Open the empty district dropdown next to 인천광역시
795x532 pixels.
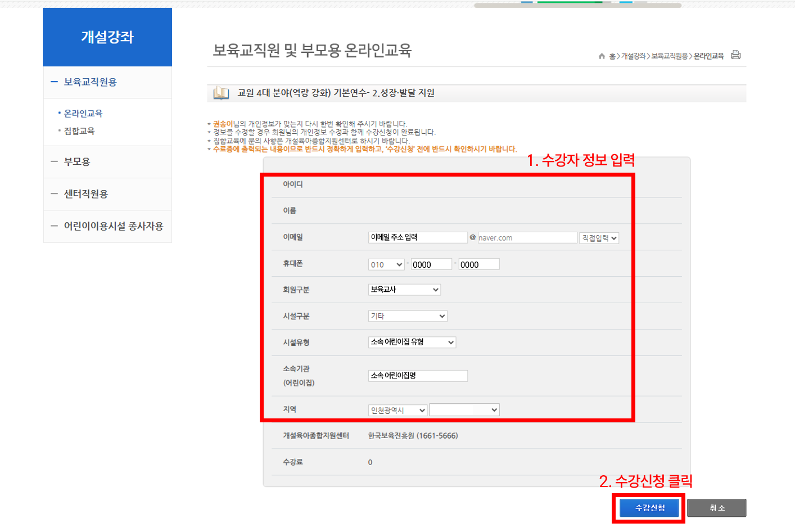click(x=464, y=411)
